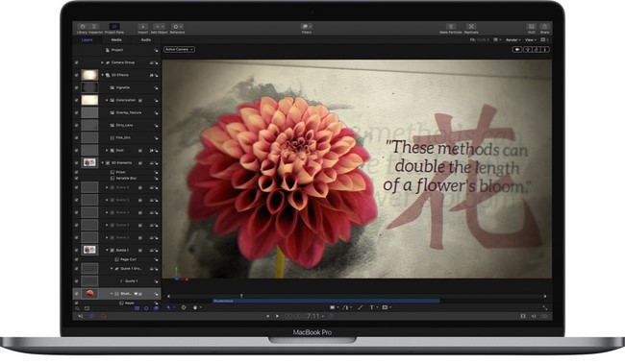Click the 2D Effects layer thumbnail
Image resolution: width=625 pixels, height=364 pixels.
click(89, 75)
